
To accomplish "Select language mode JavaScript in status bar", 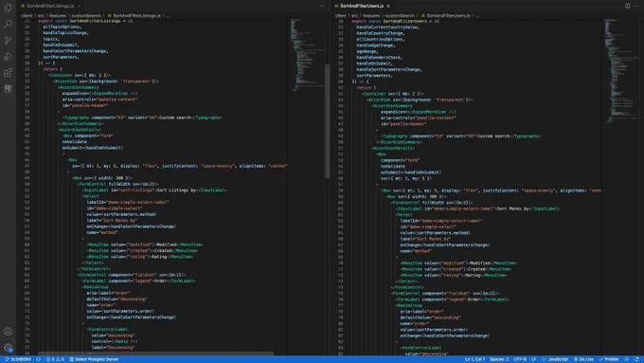I will (555, 359).
